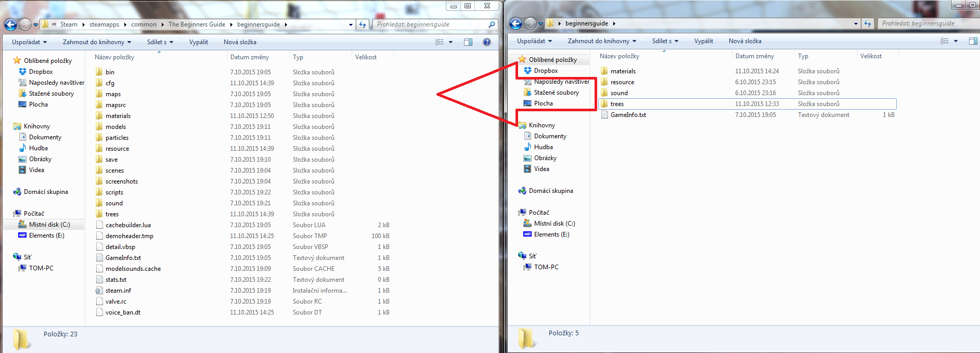Viewport: 980px width, 353px height.
Task: Open the Sdílet s menu in the left window
Action: pos(160,42)
